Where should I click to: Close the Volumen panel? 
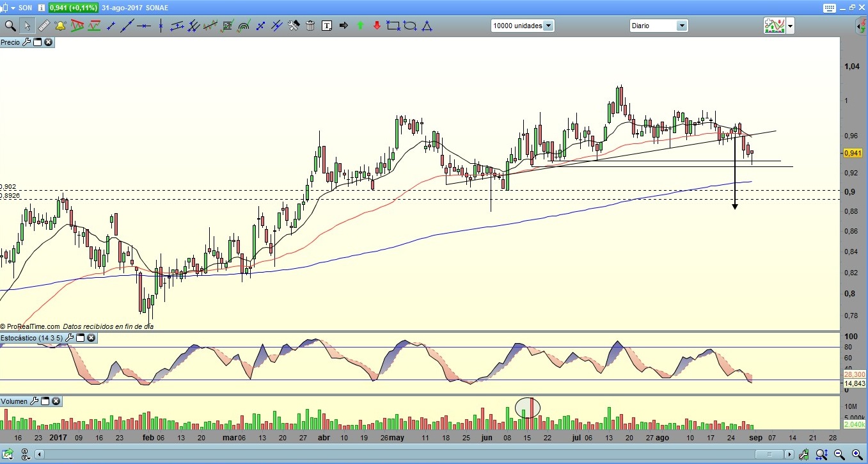[56, 401]
